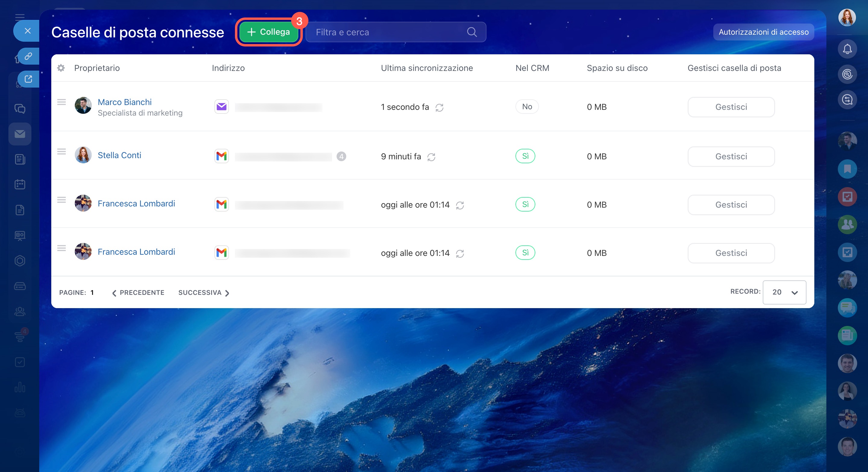The height and width of the screenshot is (472, 868).
Task: Click the green Collega button
Action: [268, 32]
